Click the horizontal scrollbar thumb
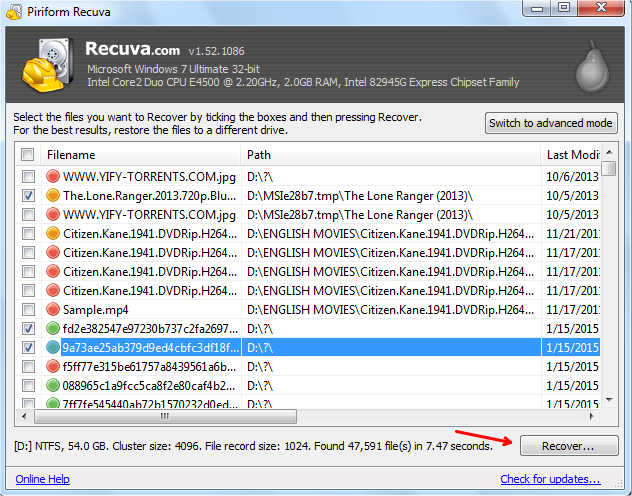 [166, 416]
